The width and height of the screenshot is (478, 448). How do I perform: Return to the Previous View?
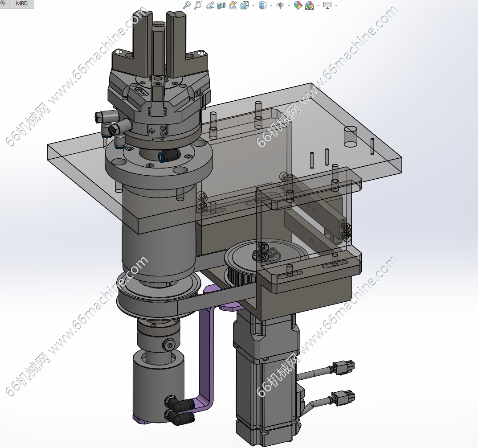tap(210, 5)
